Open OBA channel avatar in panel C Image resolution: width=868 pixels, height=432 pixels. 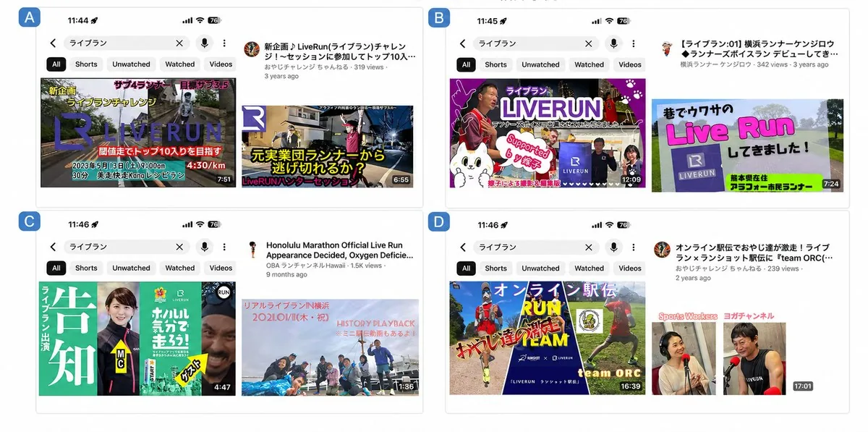[x=252, y=249]
